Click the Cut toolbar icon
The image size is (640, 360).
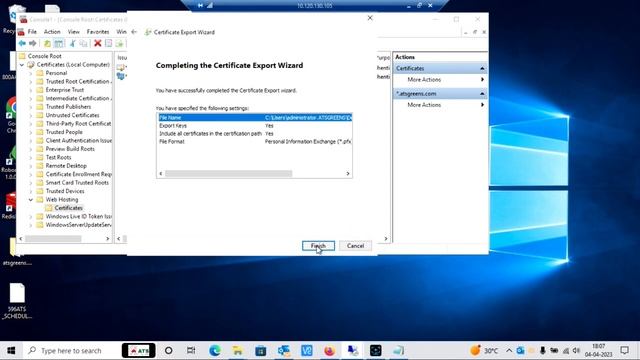pyautogui.click(x=72, y=43)
